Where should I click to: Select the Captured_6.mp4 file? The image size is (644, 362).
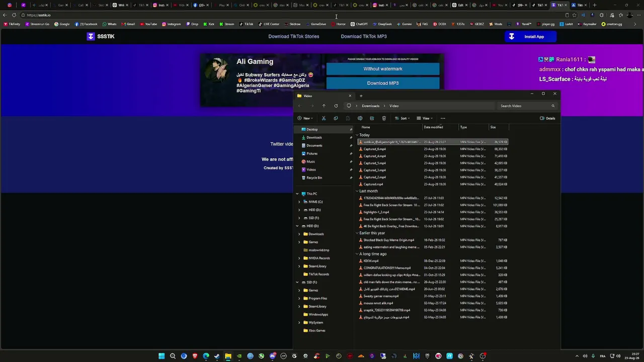[433, 149]
